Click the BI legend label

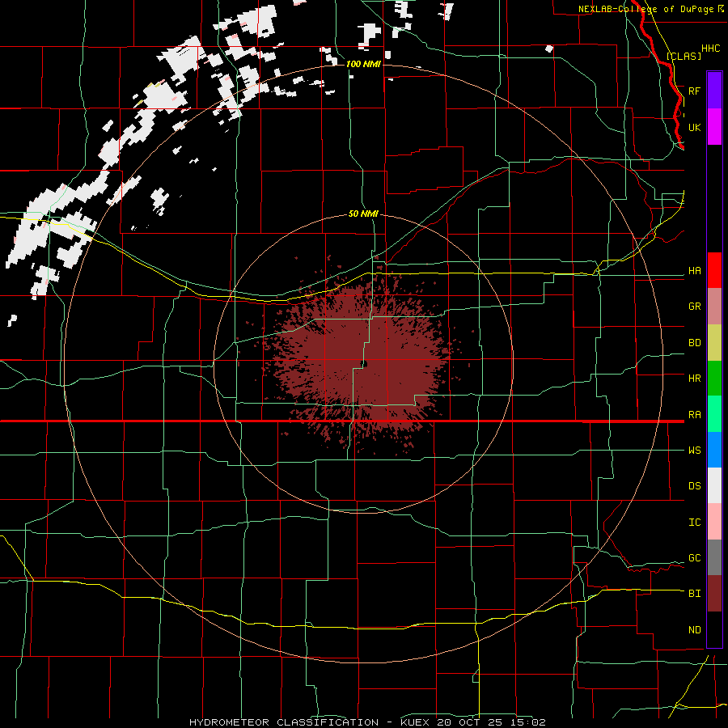tap(694, 594)
